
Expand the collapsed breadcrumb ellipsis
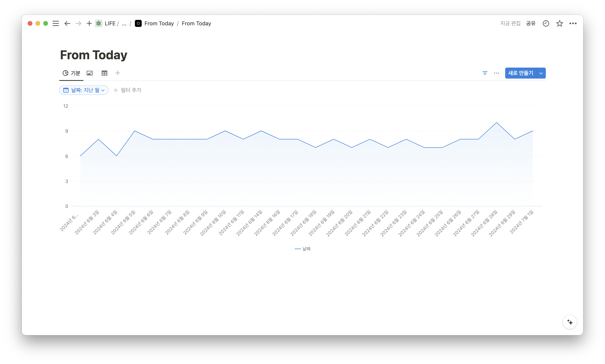[x=124, y=24]
